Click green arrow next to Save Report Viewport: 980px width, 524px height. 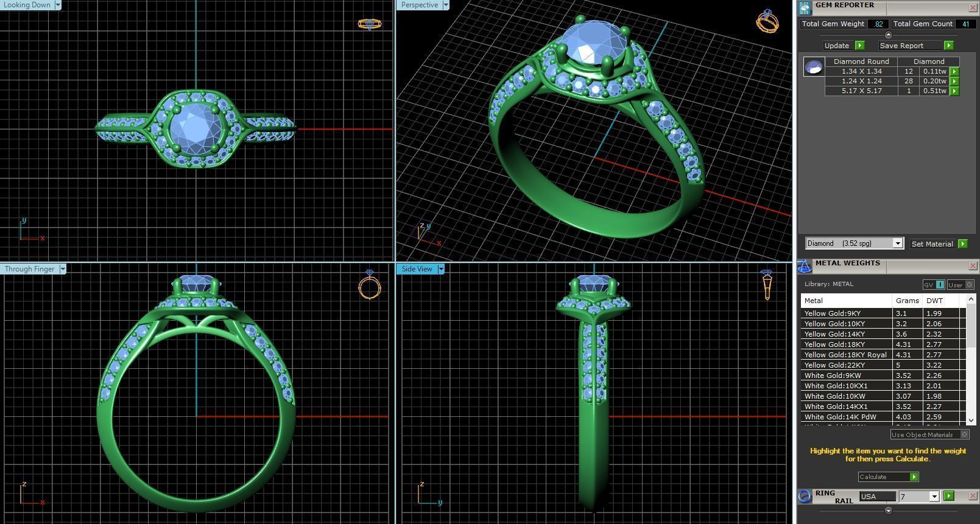coord(948,46)
